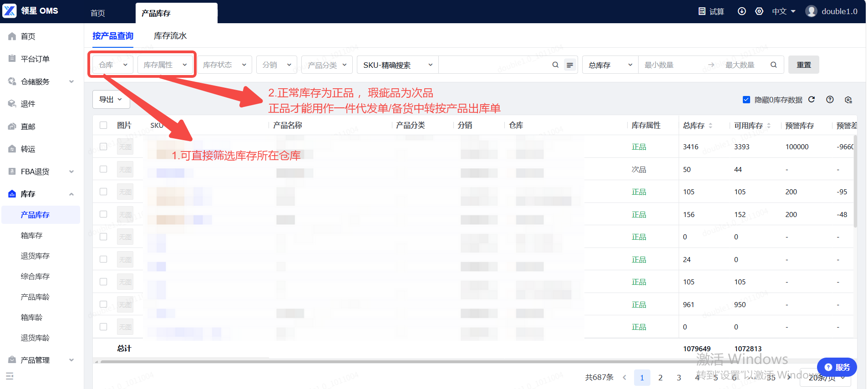
Task: Open the 仓库 filter dropdown
Action: click(x=113, y=65)
